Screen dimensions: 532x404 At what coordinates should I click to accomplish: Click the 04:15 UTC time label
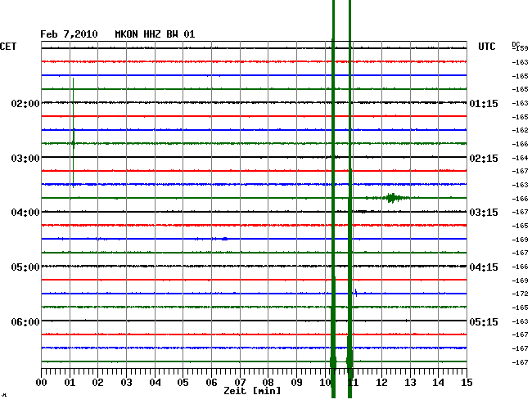point(484,267)
